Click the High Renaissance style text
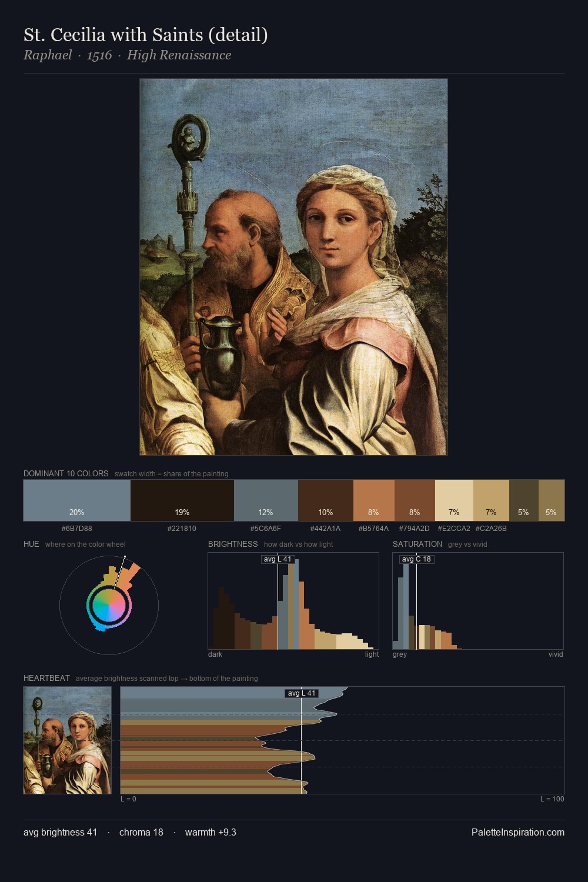The height and width of the screenshot is (882, 588). click(x=179, y=55)
